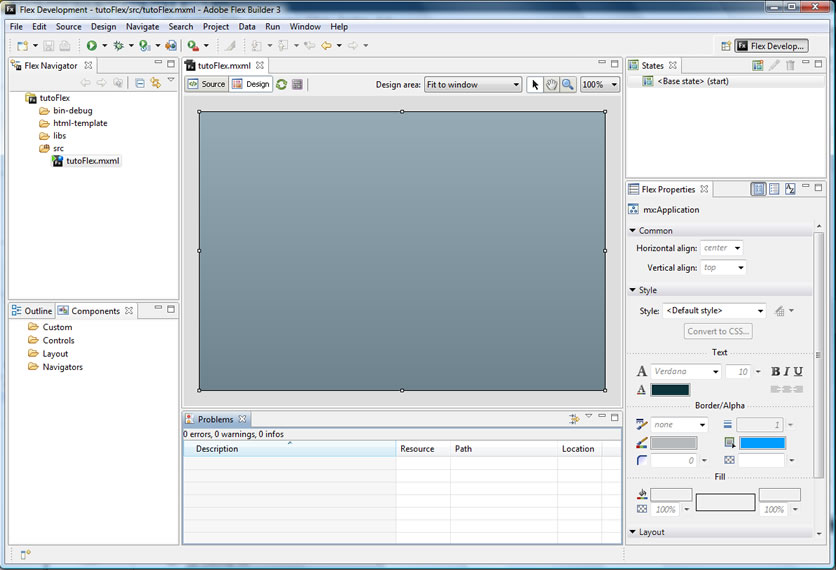Screen dimensions: 836x570
Task: Open the Design area dropdown
Action: [x=473, y=85]
